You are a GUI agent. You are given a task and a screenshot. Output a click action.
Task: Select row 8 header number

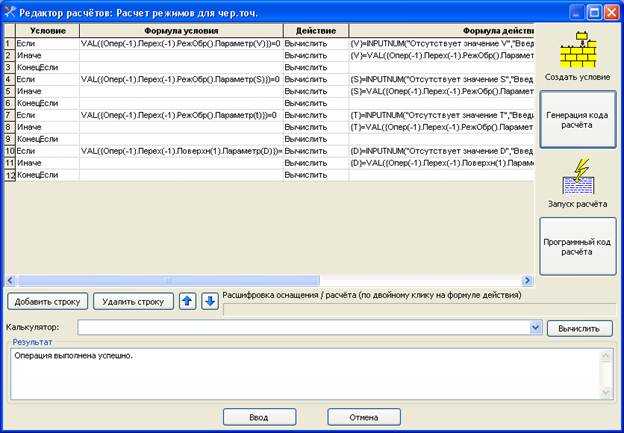pyautogui.click(x=10, y=127)
